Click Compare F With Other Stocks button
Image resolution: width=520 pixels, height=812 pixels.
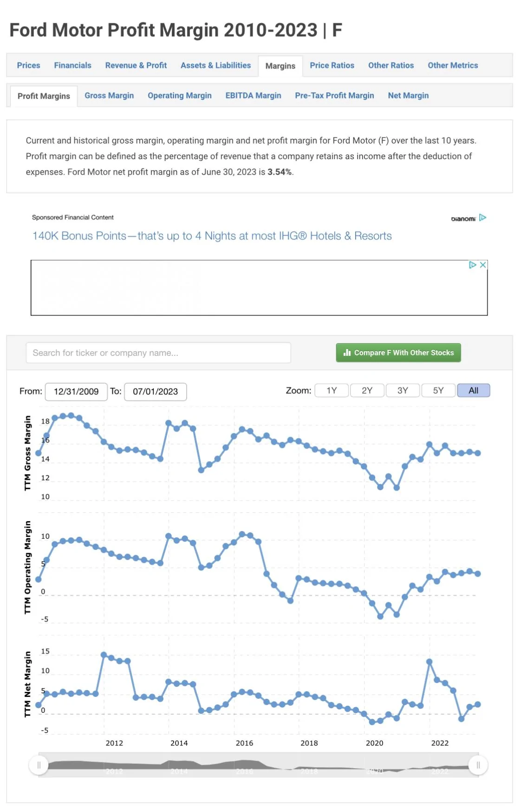click(x=398, y=353)
